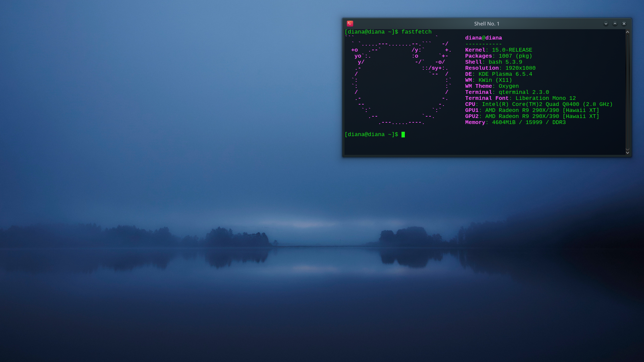644x362 pixels.
Task: Click the Packages 1007 (pkg) line
Action: pyautogui.click(x=498, y=56)
